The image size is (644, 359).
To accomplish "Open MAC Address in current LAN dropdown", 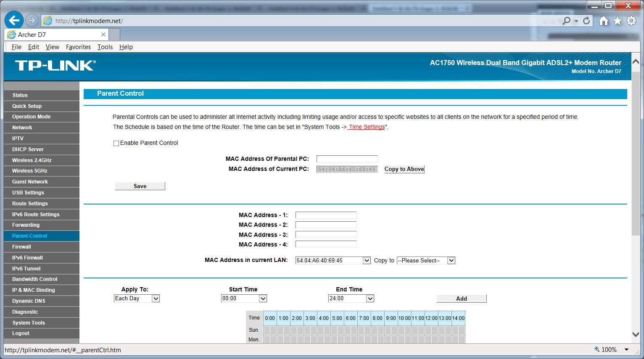I will 333,260.
